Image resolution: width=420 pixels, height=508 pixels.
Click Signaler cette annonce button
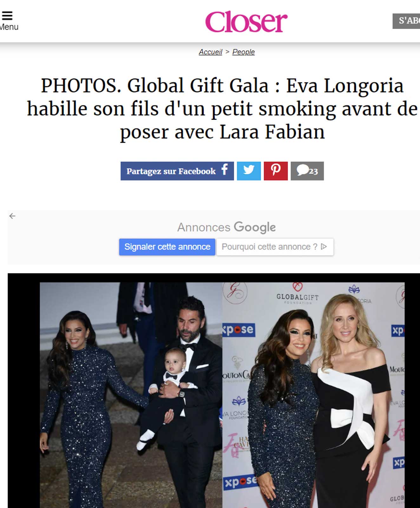(x=167, y=247)
